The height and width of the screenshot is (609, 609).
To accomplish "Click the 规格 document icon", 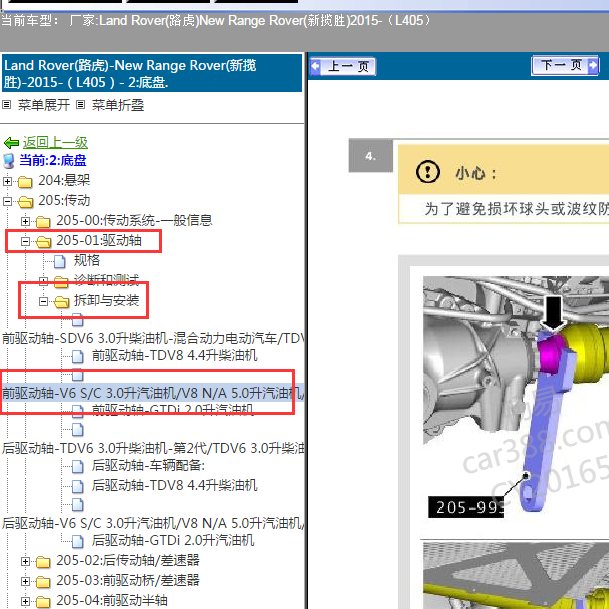I will click(59, 261).
